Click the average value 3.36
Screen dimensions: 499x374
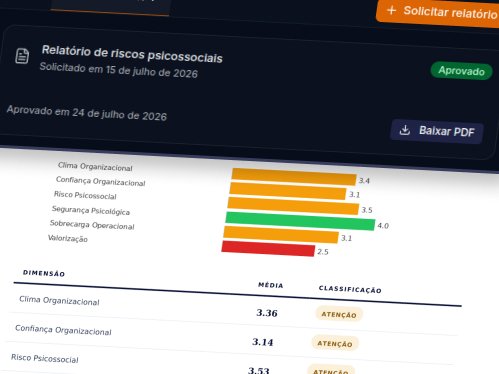tap(267, 313)
